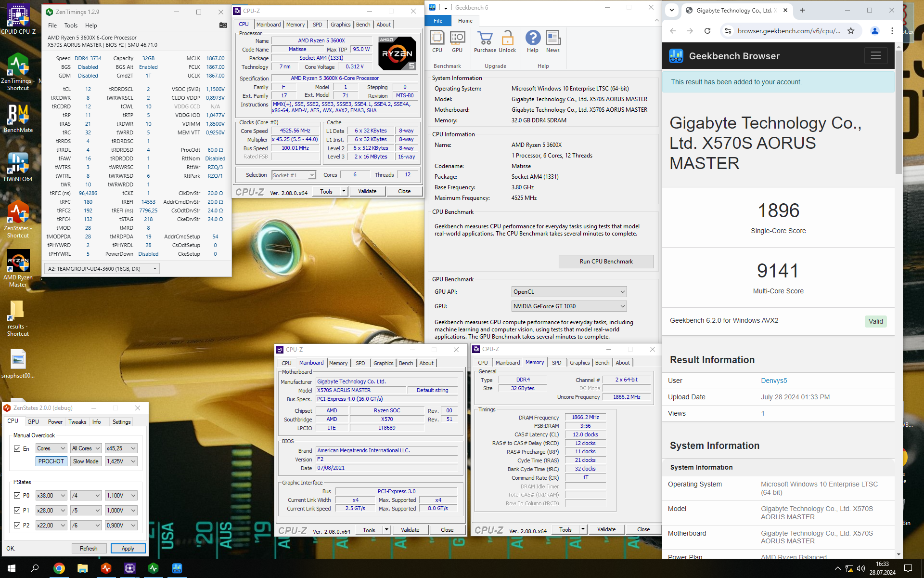This screenshot has width=924, height=578.
Task: Open File Explorer from taskbar
Action: coord(82,568)
